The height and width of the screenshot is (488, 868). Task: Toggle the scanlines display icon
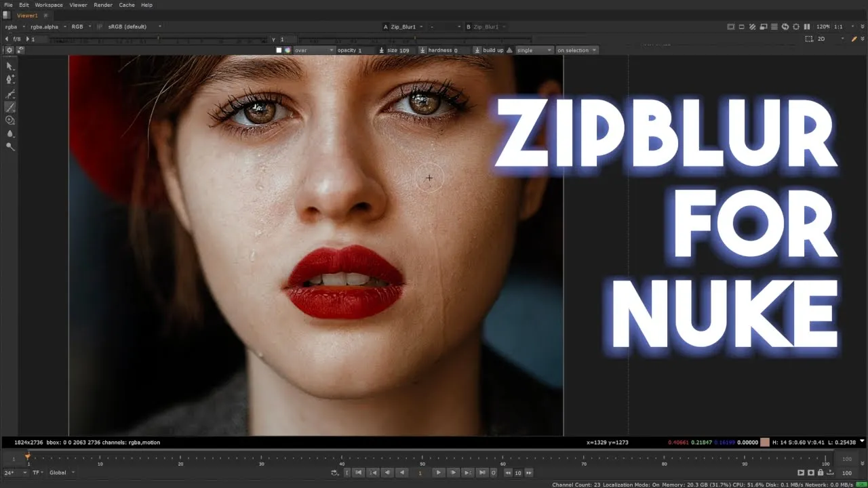[x=774, y=26]
